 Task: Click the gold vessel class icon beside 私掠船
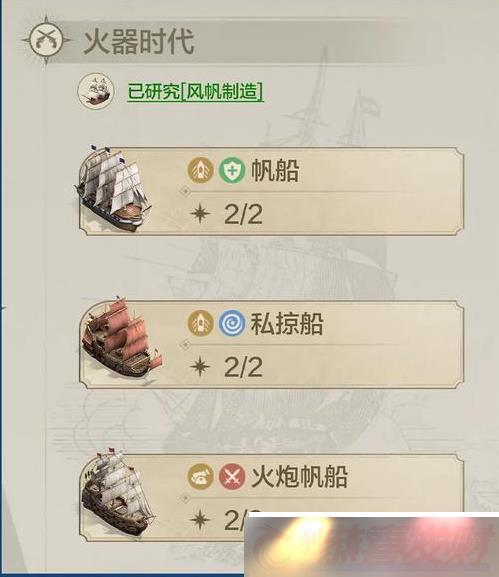(x=201, y=323)
